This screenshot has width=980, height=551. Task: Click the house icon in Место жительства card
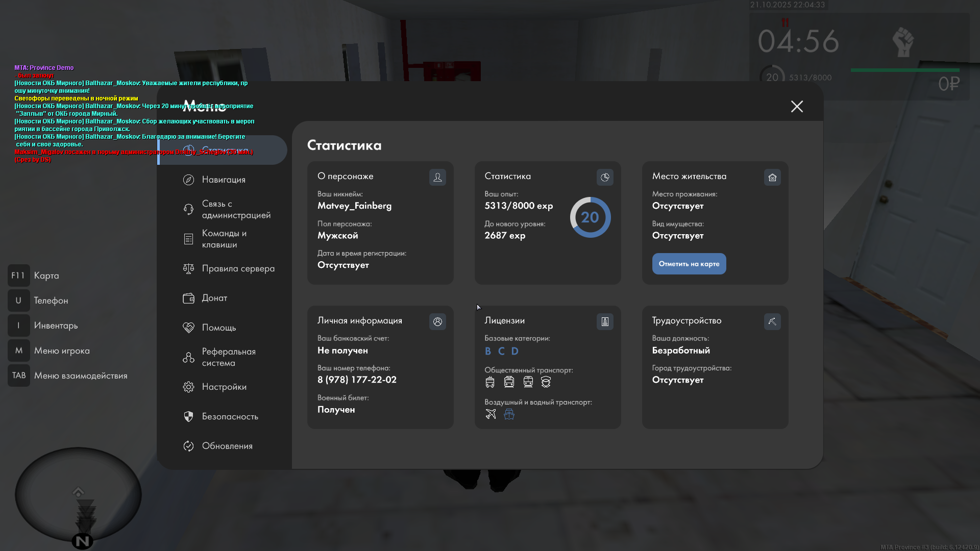pyautogui.click(x=772, y=177)
